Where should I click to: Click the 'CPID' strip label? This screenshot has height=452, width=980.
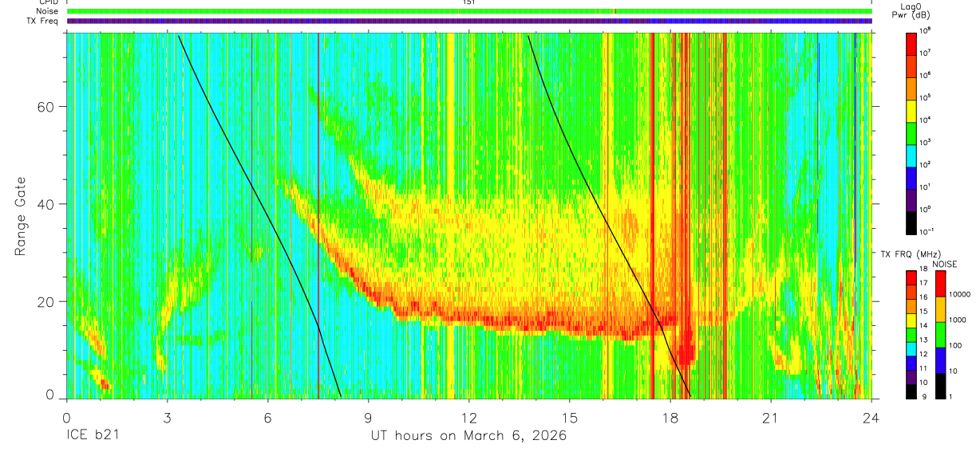(49, 2)
